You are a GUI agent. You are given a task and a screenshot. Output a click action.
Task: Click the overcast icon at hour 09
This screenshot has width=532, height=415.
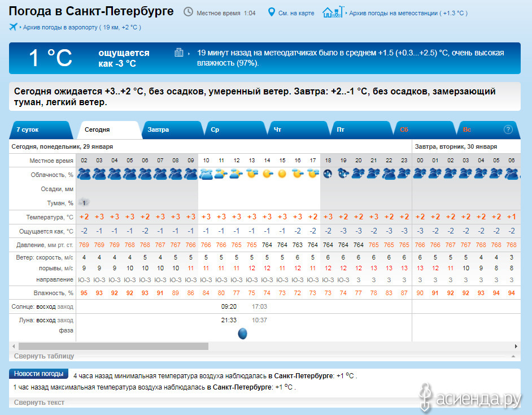(x=191, y=174)
